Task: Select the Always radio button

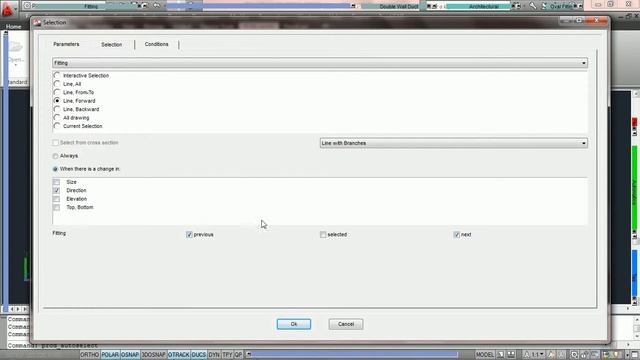Action: pos(55,156)
